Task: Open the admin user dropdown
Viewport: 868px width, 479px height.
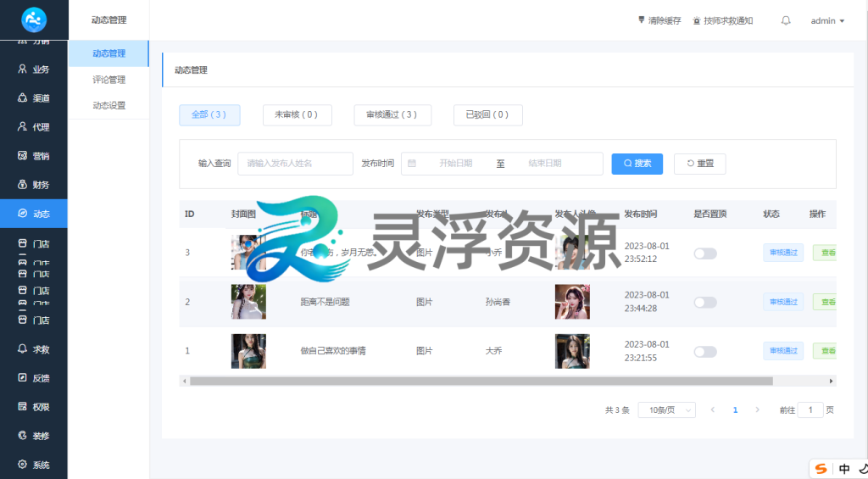Action: pos(827,20)
